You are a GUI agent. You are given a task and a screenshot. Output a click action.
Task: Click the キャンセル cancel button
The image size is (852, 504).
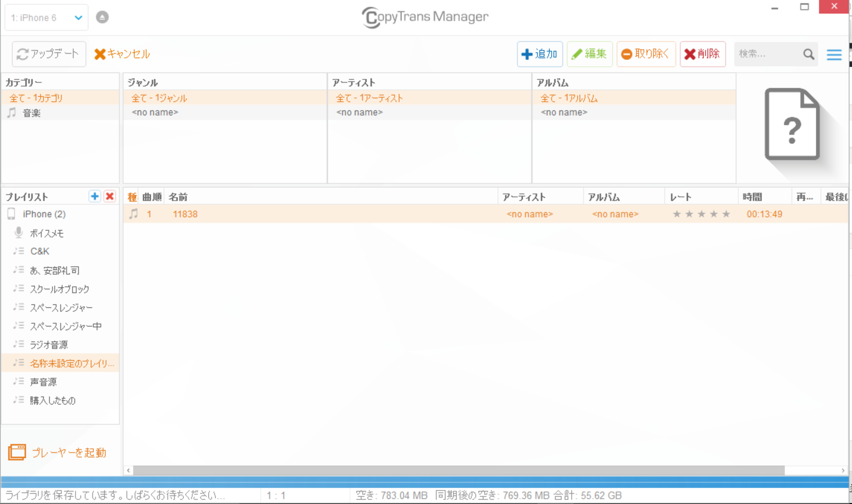click(122, 54)
